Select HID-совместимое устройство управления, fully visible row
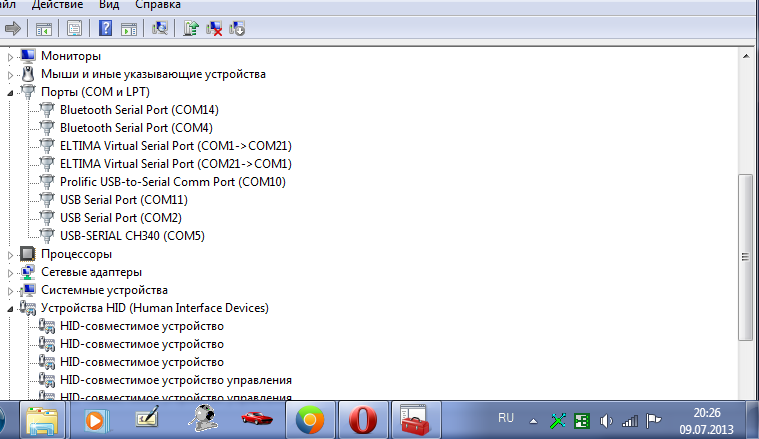Image resolution: width=759 pixels, height=439 pixels. point(176,380)
